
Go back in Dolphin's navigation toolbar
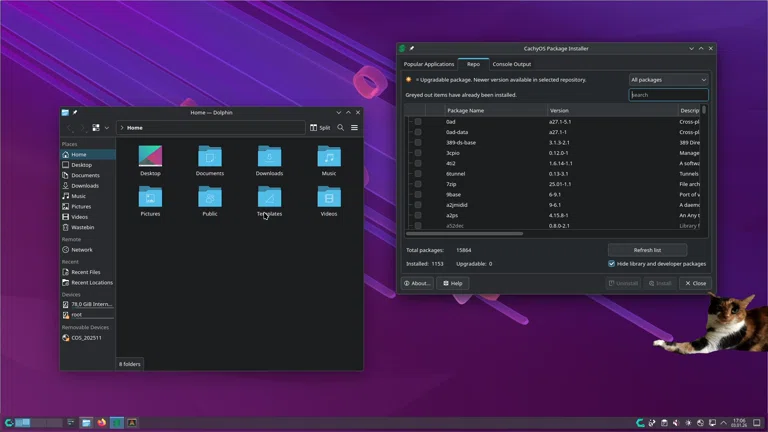(70, 128)
